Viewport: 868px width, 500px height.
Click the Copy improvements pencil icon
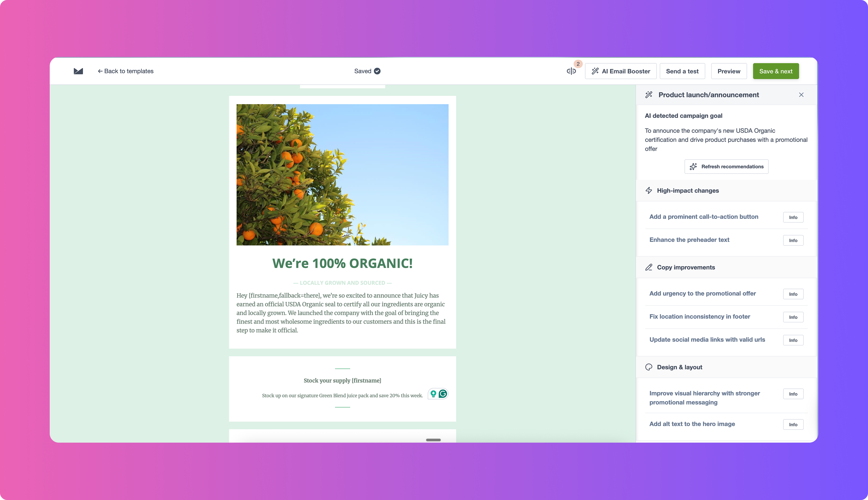point(649,267)
